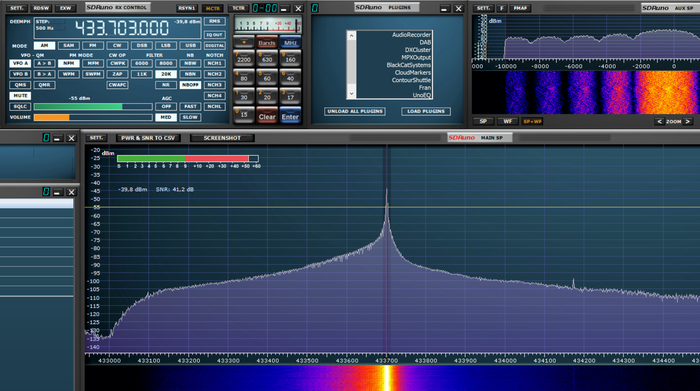Screen dimensions: 700x391
Task: Click the MHz keypad button
Action: 290,42
